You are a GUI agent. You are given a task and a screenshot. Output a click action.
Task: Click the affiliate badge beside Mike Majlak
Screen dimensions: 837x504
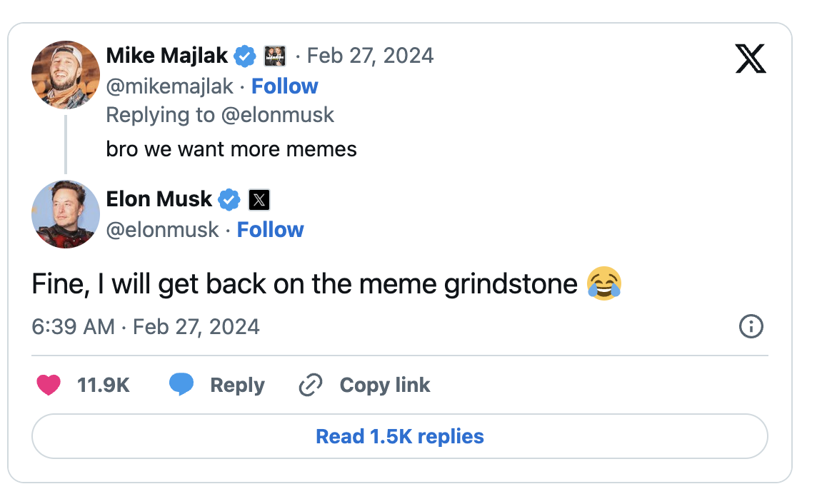pos(275,55)
